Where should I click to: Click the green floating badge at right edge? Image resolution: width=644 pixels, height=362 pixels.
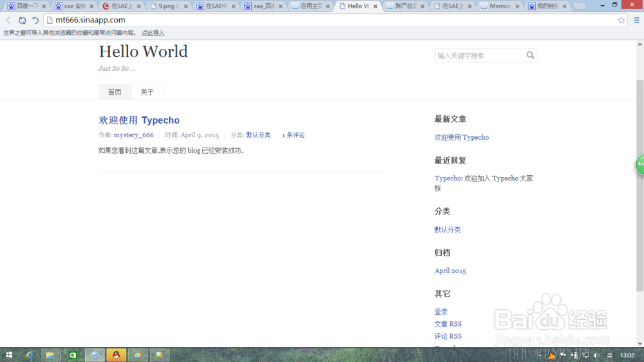coord(640,164)
